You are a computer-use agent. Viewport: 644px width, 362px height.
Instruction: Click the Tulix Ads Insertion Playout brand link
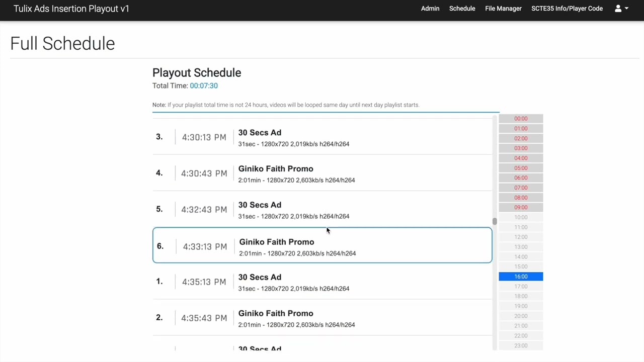coord(71,9)
